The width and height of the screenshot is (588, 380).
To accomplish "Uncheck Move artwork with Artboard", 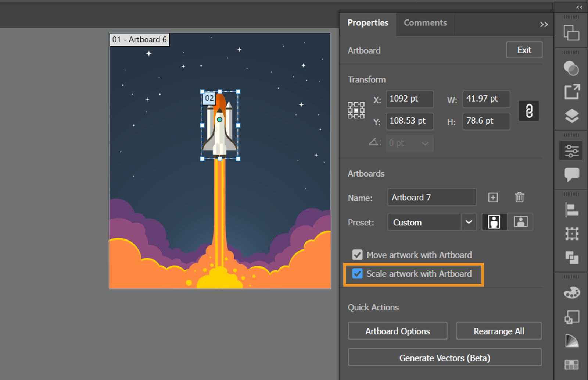I will (x=356, y=255).
